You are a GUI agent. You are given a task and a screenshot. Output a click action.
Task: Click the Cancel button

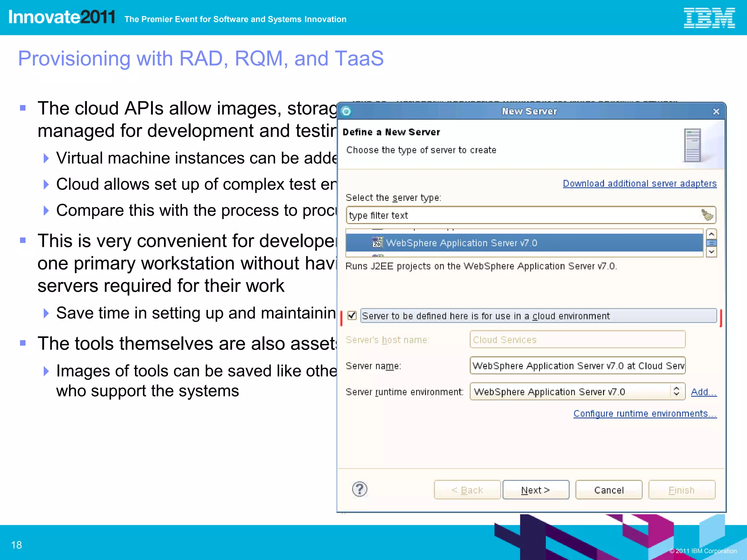click(609, 490)
